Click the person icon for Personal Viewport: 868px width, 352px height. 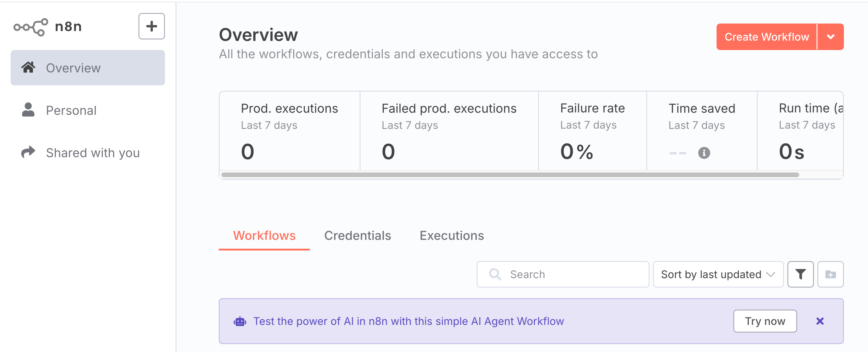click(28, 110)
